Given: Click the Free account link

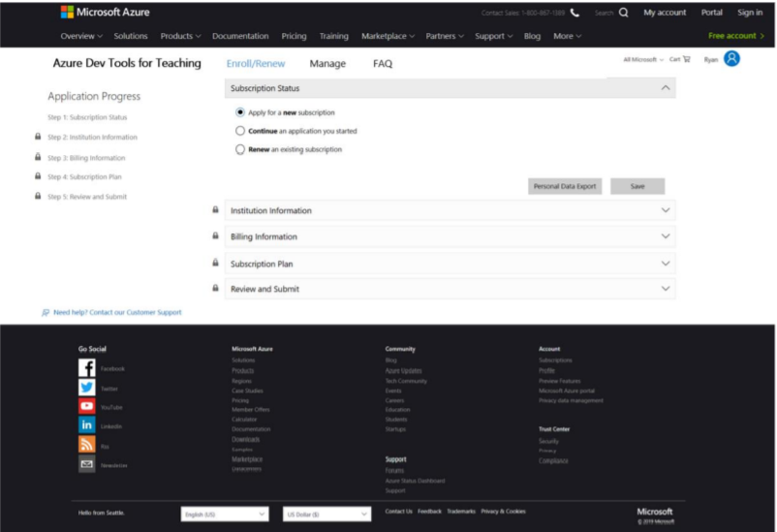Looking at the screenshot, I should pyautogui.click(x=736, y=36).
